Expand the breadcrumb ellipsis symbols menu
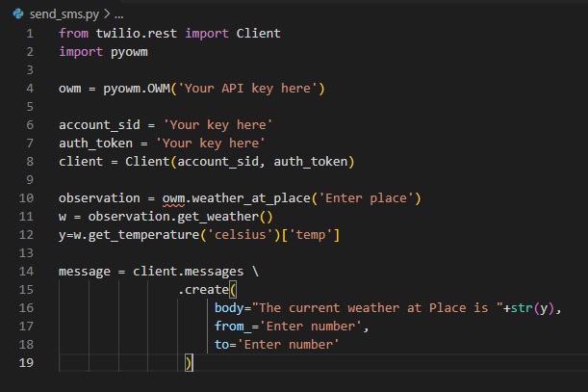Viewport: 588px width, 392px height. coord(119,15)
